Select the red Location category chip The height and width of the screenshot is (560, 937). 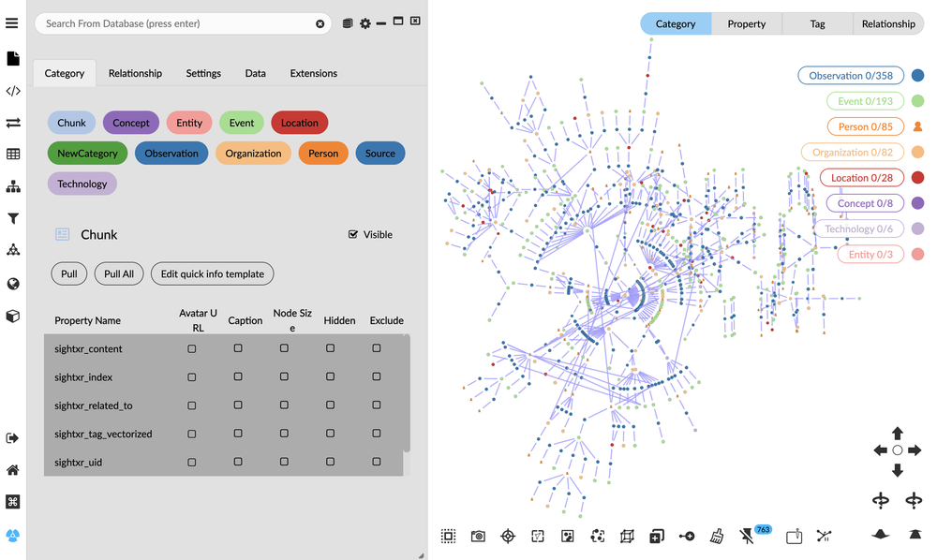pyautogui.click(x=299, y=122)
